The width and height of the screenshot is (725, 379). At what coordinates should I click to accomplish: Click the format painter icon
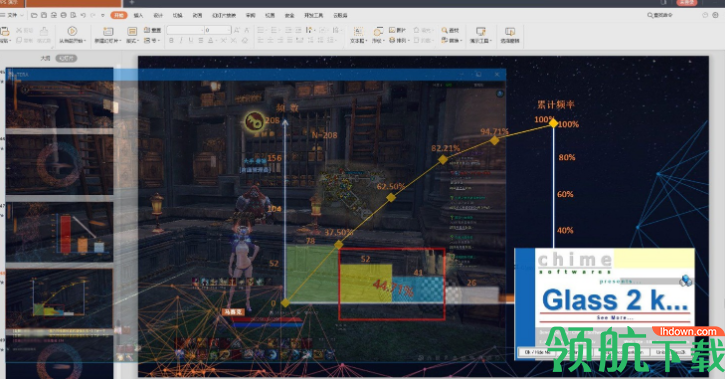[44, 31]
